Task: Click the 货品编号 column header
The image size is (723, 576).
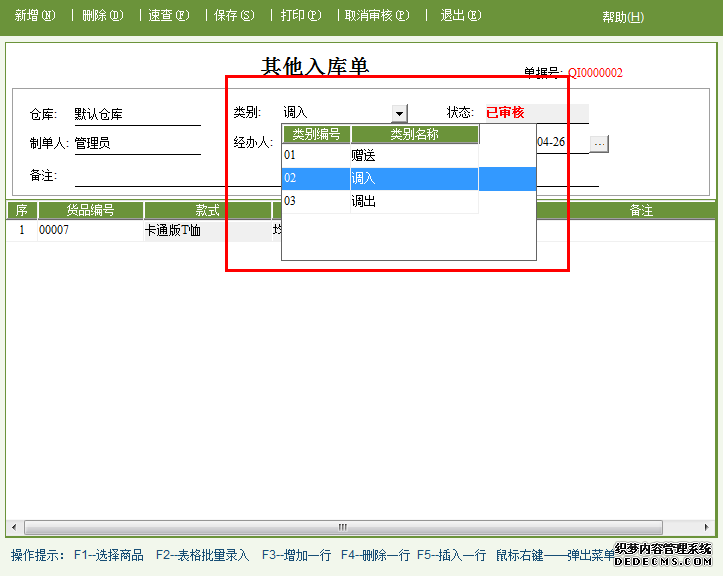Action: point(90,211)
